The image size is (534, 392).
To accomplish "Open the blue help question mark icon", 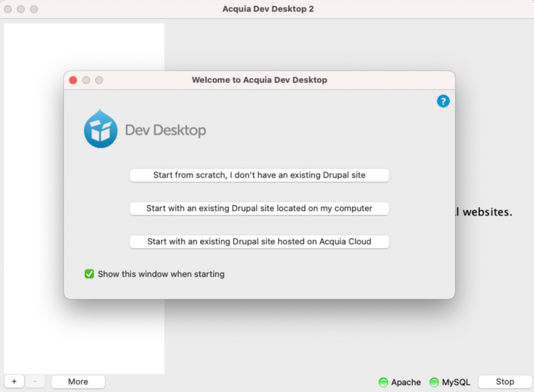I will [443, 101].
